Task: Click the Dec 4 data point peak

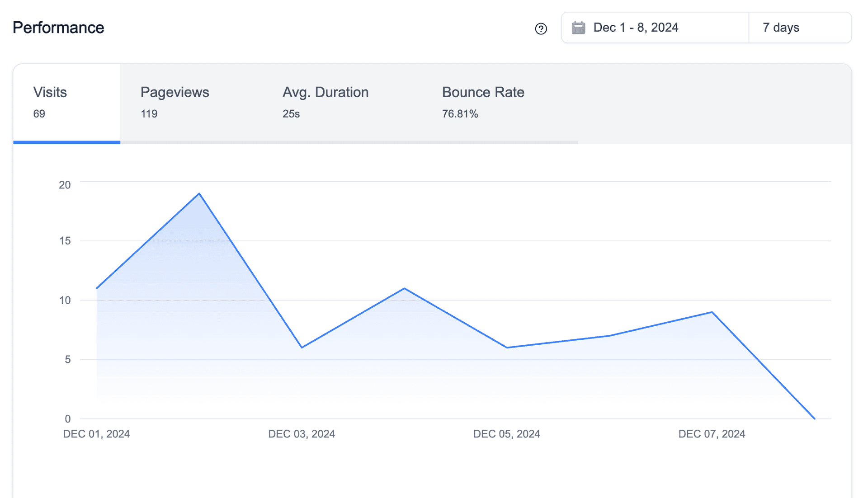Action: [x=405, y=288]
